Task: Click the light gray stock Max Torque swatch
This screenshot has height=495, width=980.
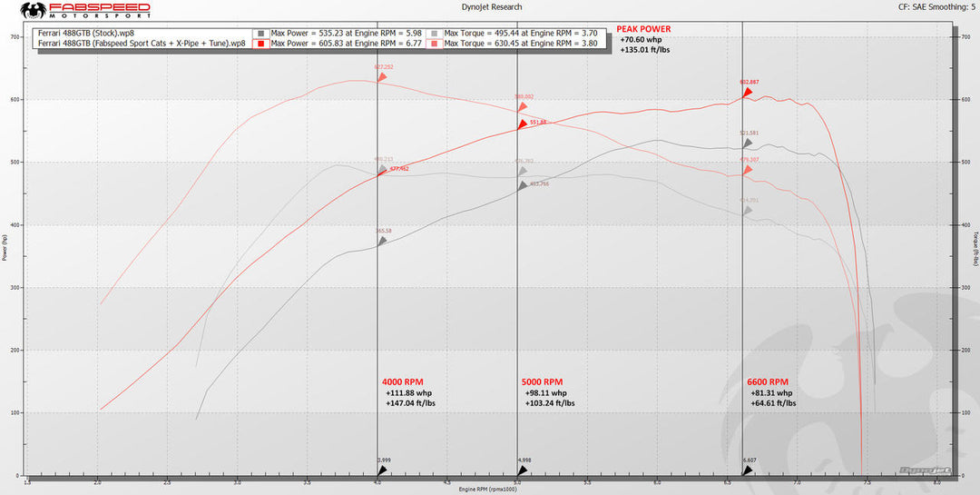Action: tap(435, 33)
